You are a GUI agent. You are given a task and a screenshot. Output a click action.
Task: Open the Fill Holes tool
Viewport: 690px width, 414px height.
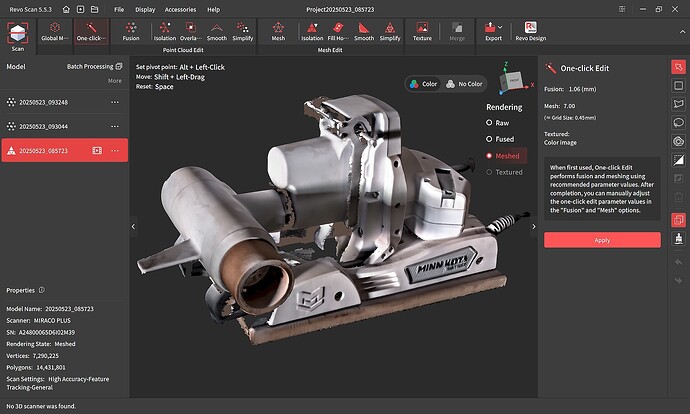[338, 32]
